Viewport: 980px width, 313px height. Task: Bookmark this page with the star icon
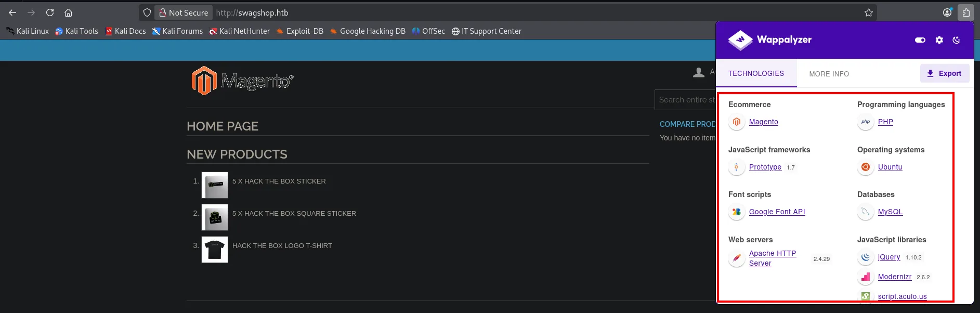(868, 12)
